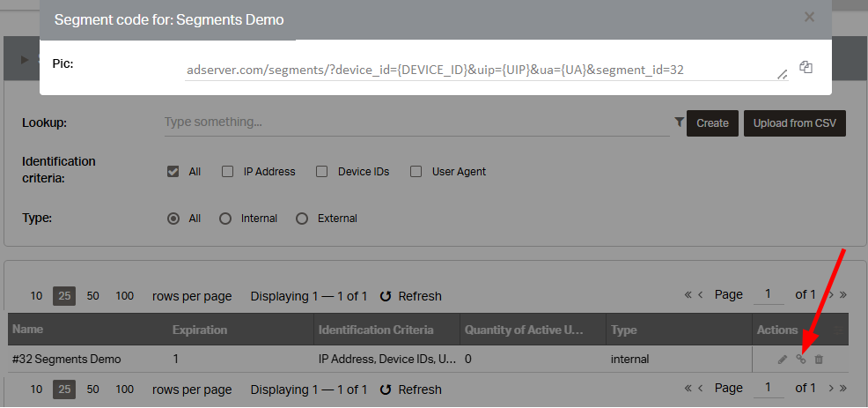Select the Internal type radio button

tap(225, 219)
